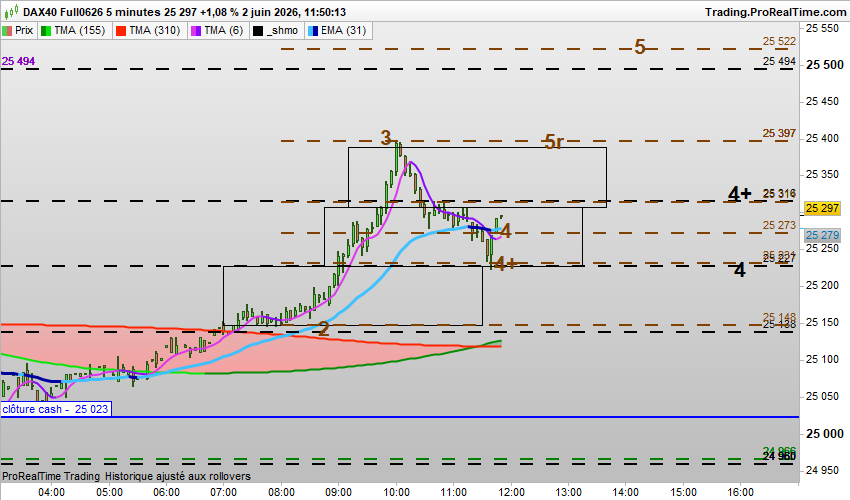
Task: Click the 25 400 price axis value
Action: click(822, 138)
